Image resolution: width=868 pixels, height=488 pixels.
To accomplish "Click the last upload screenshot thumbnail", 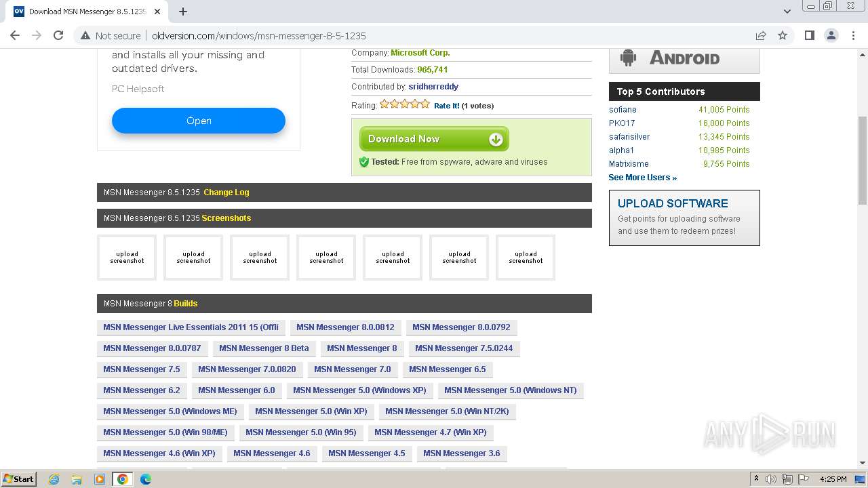I will 526,258.
